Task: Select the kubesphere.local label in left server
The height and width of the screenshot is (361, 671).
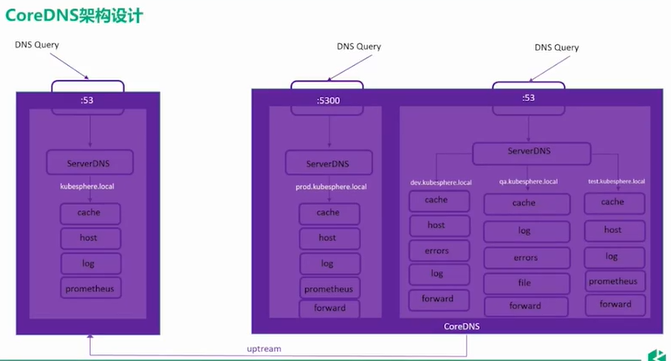Action: (x=87, y=186)
